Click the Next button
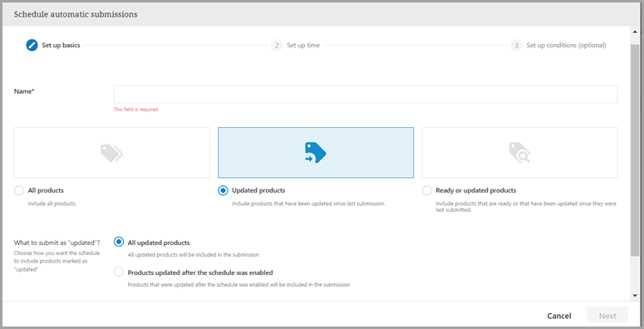 (607, 316)
